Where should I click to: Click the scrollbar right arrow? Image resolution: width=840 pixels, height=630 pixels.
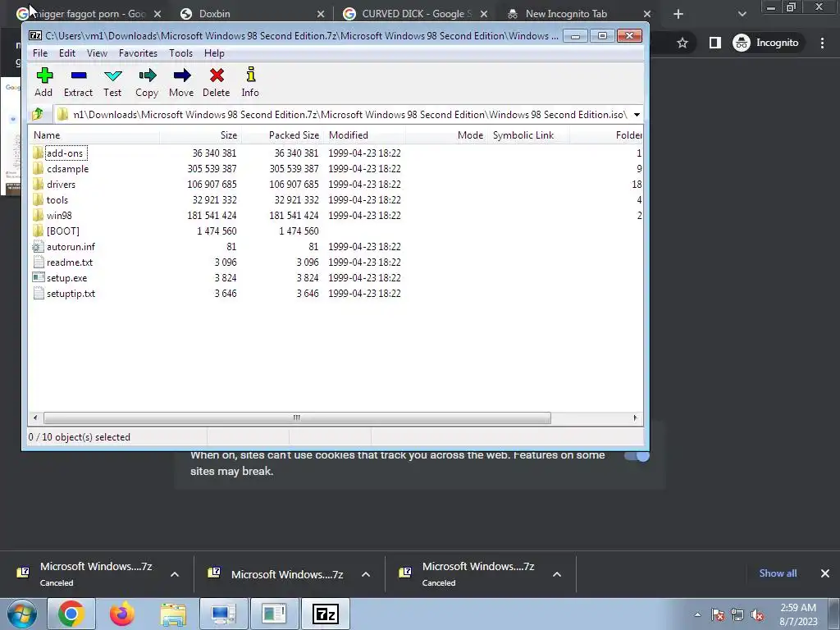point(636,418)
